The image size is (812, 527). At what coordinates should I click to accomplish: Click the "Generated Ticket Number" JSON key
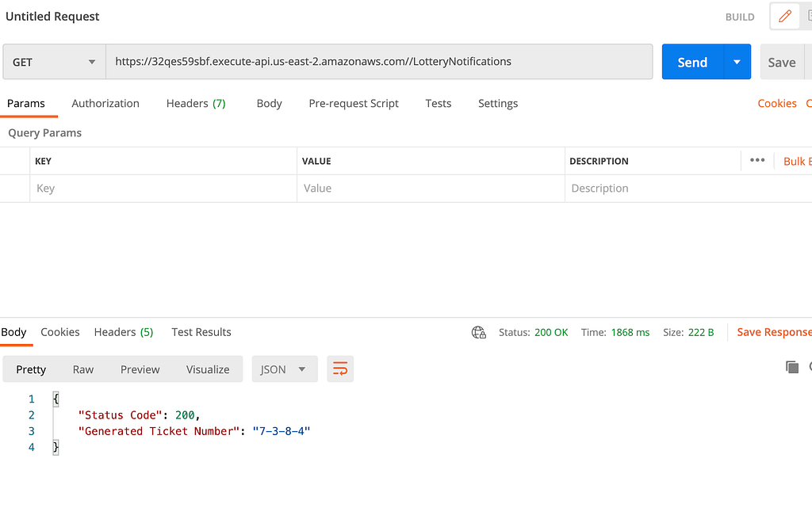(159, 431)
